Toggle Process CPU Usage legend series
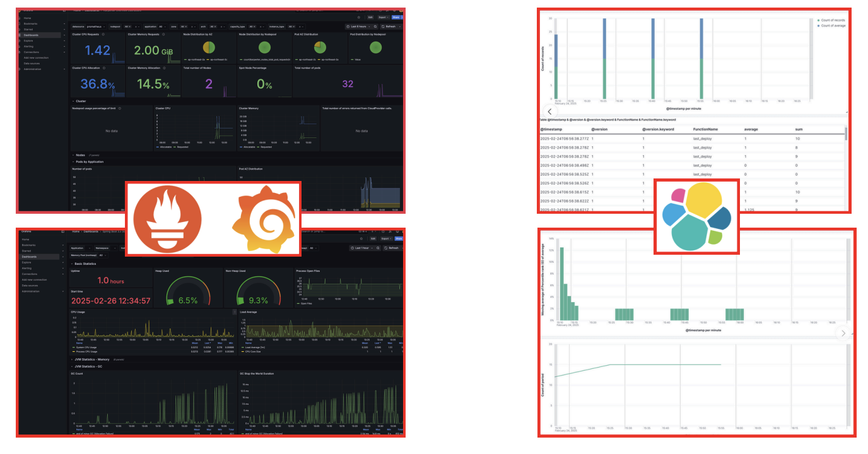Image resolution: width=868 pixels, height=454 pixels. [x=85, y=351]
